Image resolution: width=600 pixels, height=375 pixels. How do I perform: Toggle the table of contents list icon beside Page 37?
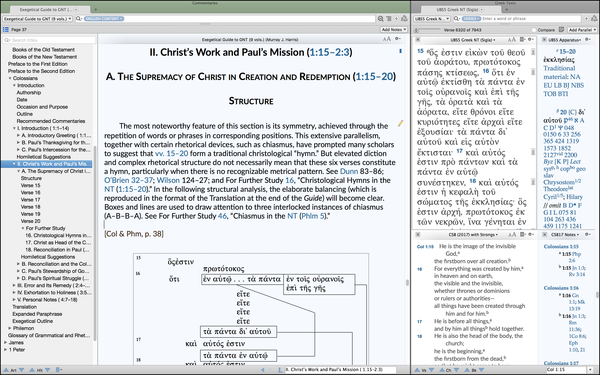(x=6, y=29)
